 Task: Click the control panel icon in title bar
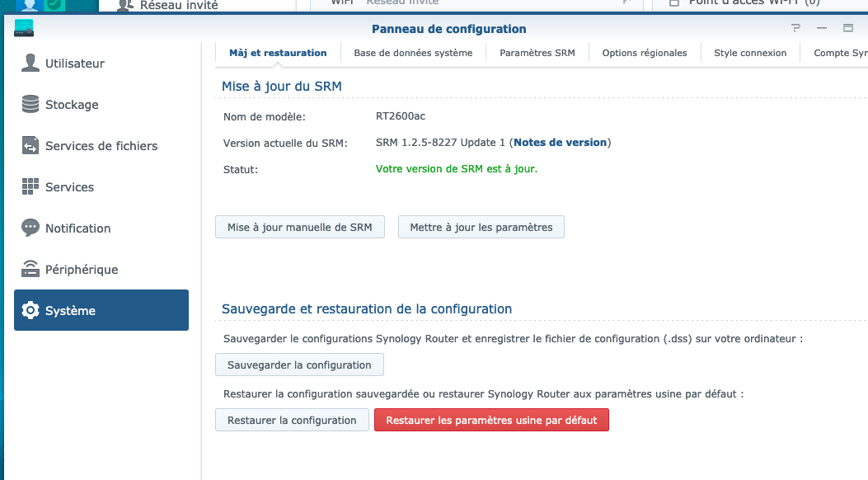pos(24,29)
